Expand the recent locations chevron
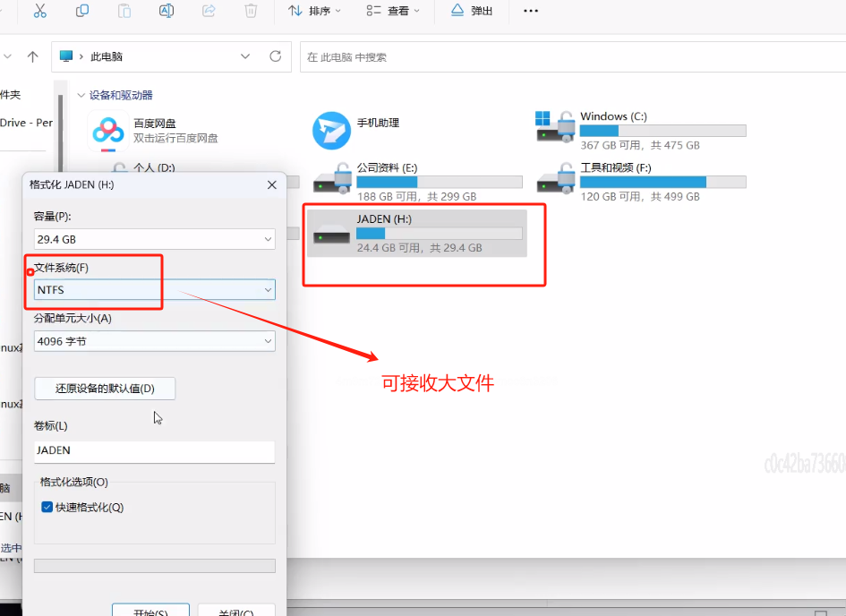The width and height of the screenshot is (846, 616). (x=7, y=56)
